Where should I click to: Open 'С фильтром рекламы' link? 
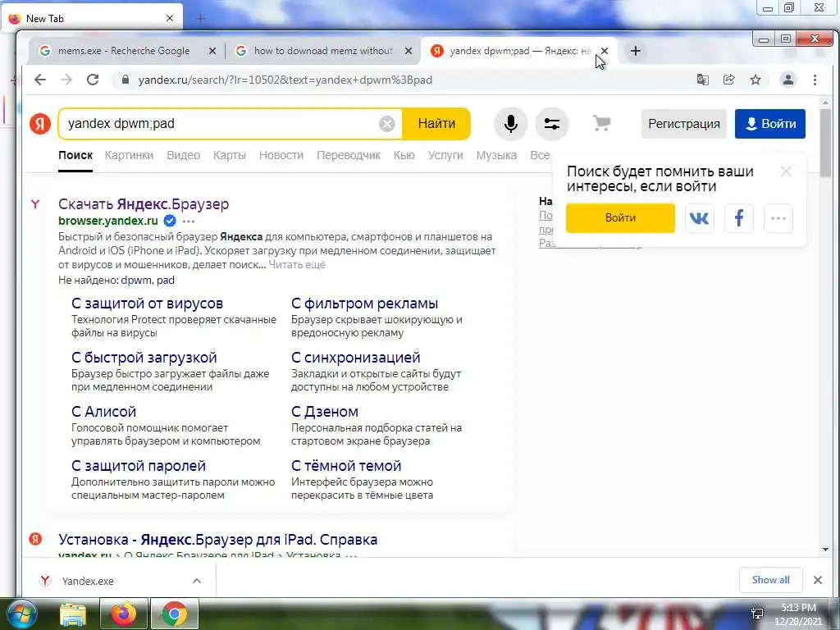pyautogui.click(x=365, y=304)
